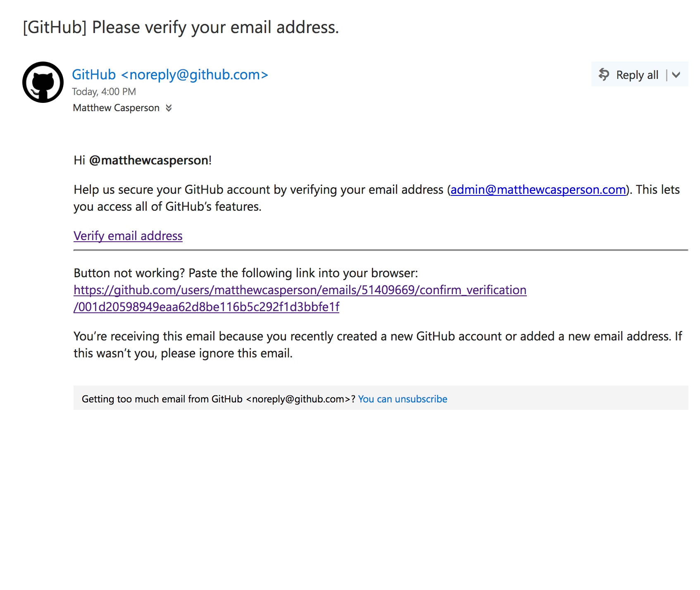The width and height of the screenshot is (700, 590).
Task: Follow the Verify email address link
Action: pyautogui.click(x=128, y=236)
